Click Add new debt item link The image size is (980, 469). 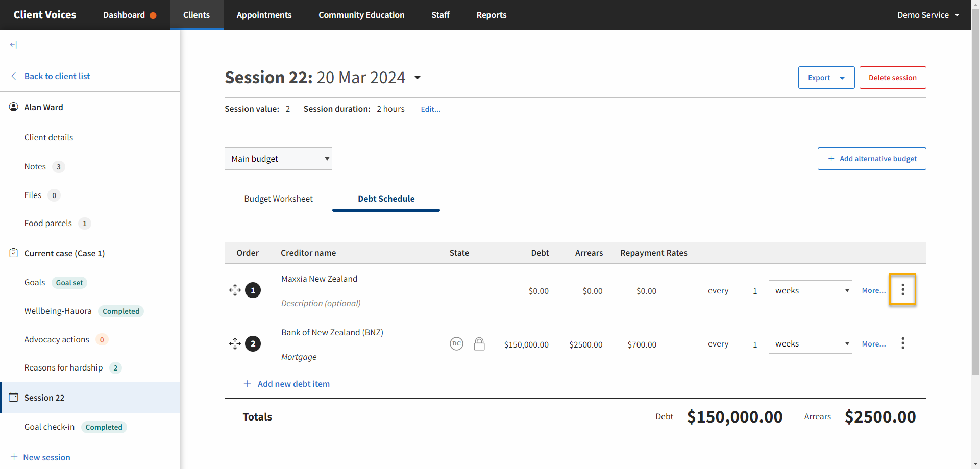(293, 384)
